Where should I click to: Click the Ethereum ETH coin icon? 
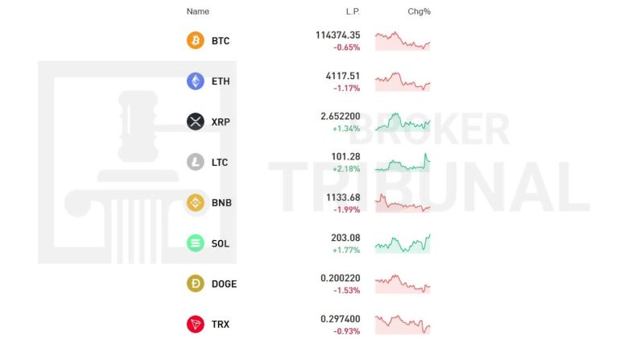coord(196,81)
